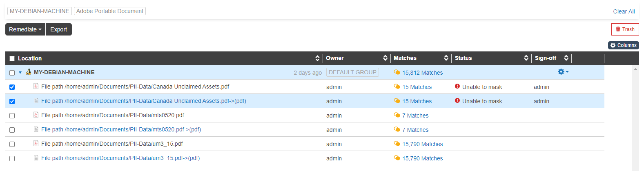Click the Linux penguin icon beside MY-DEBIAN-MACHINE
Image resolution: width=644 pixels, height=171 pixels.
point(28,72)
